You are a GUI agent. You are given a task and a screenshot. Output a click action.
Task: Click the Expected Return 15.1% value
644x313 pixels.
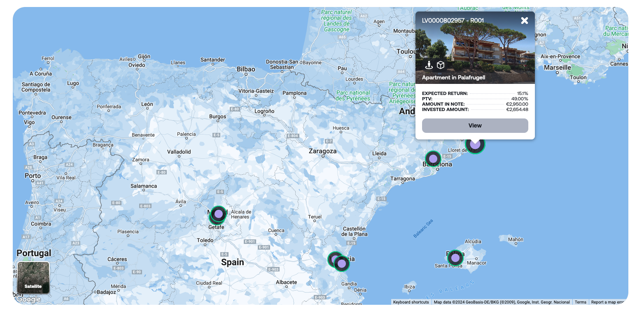(523, 94)
